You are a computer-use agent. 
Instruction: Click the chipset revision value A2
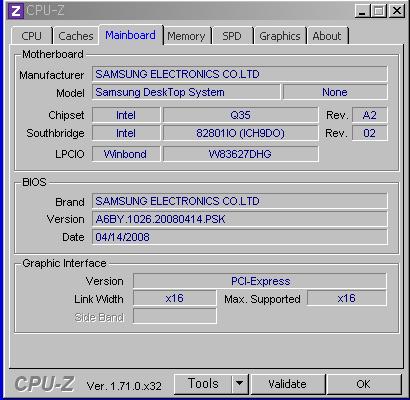coord(370,115)
